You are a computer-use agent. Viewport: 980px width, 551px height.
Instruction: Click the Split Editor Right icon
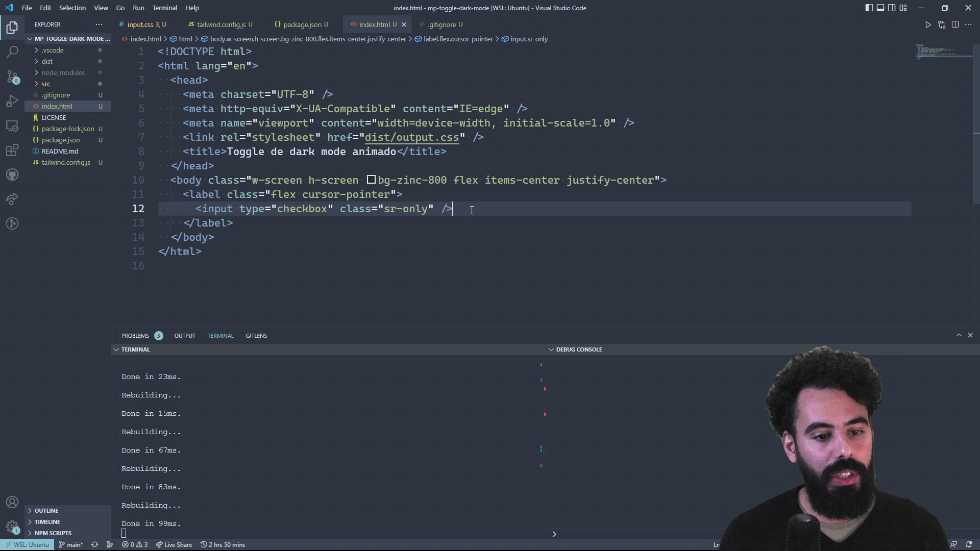955,24
